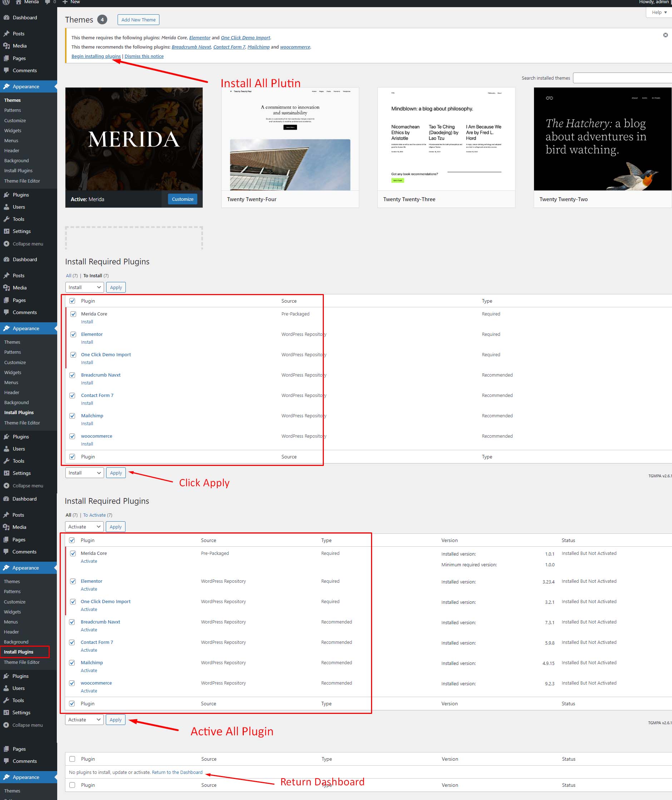Open Pages icon in the topmost sidebar menu
The image size is (672, 800).
coord(6,58)
